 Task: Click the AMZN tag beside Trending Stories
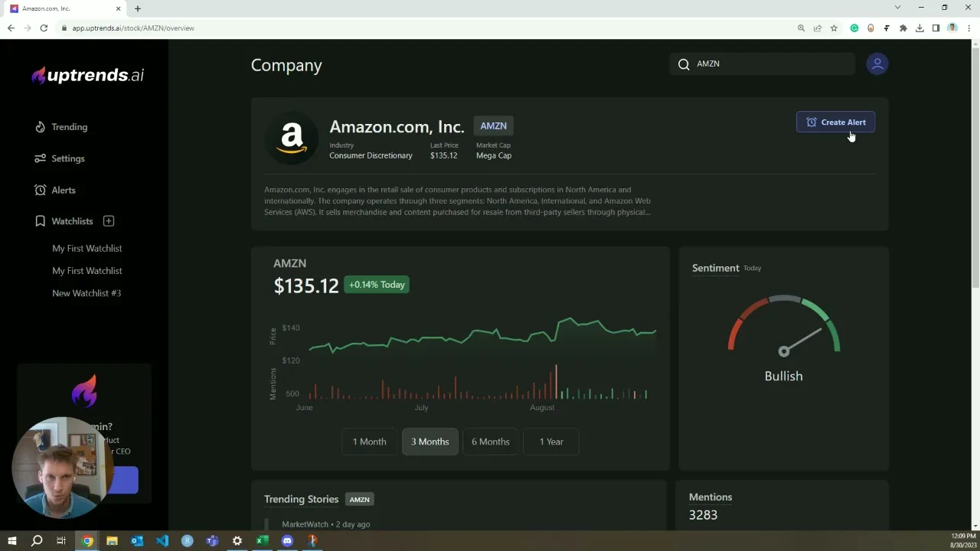point(359,500)
